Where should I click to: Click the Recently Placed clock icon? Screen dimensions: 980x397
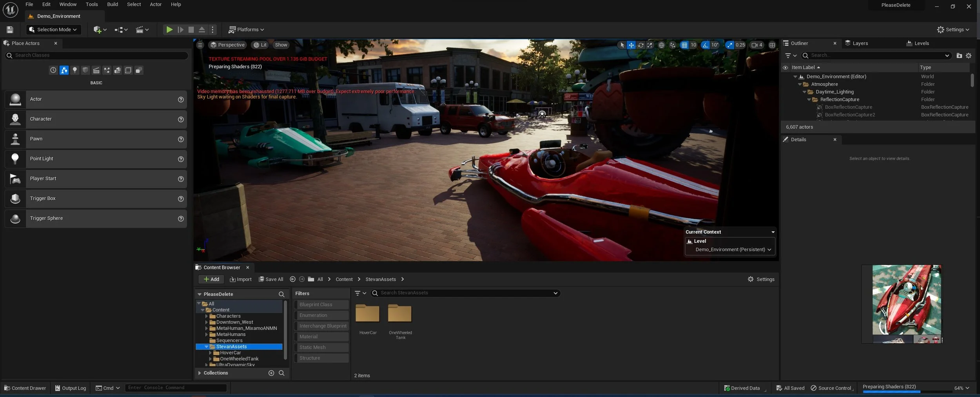click(x=53, y=70)
